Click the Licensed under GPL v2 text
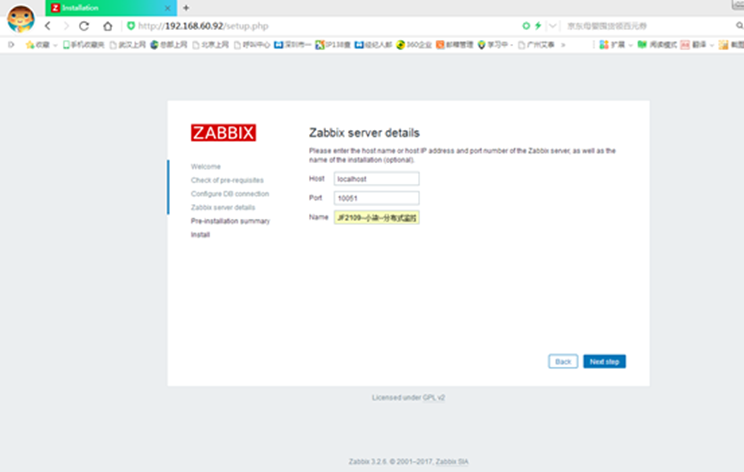 tap(409, 398)
